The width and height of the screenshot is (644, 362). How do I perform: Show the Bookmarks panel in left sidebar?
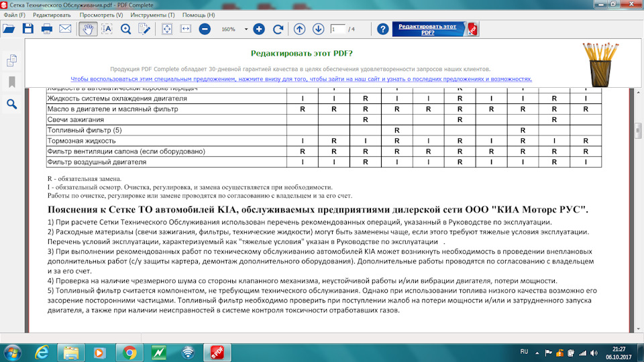click(x=11, y=82)
